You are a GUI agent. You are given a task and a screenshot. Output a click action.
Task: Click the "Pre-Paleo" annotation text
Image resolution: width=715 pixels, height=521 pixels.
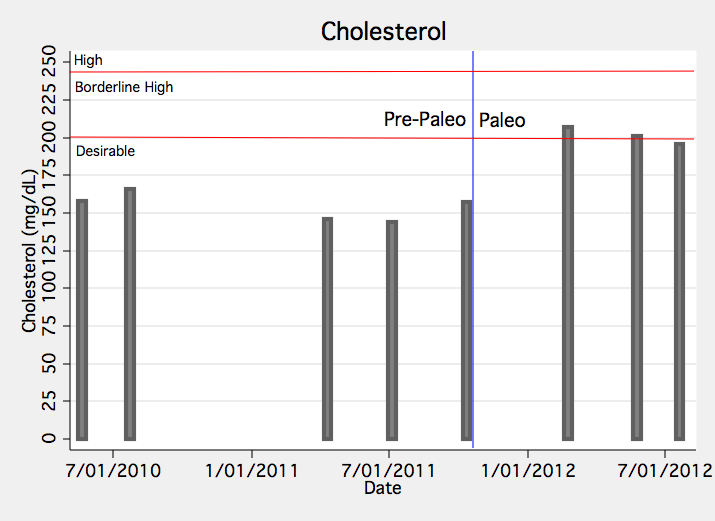coord(425,119)
